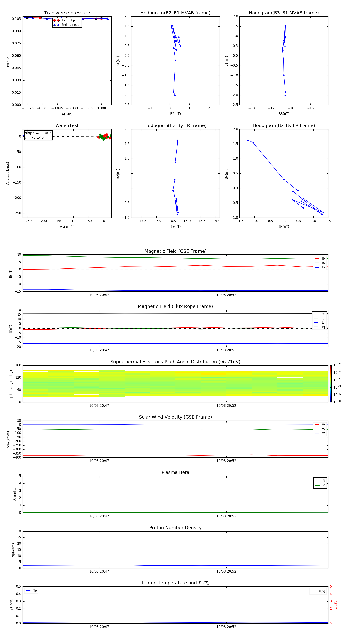This screenshot has width=351, height=644.
Task: Click the 'B3(nT)' axis label
Action: (x=284, y=114)
